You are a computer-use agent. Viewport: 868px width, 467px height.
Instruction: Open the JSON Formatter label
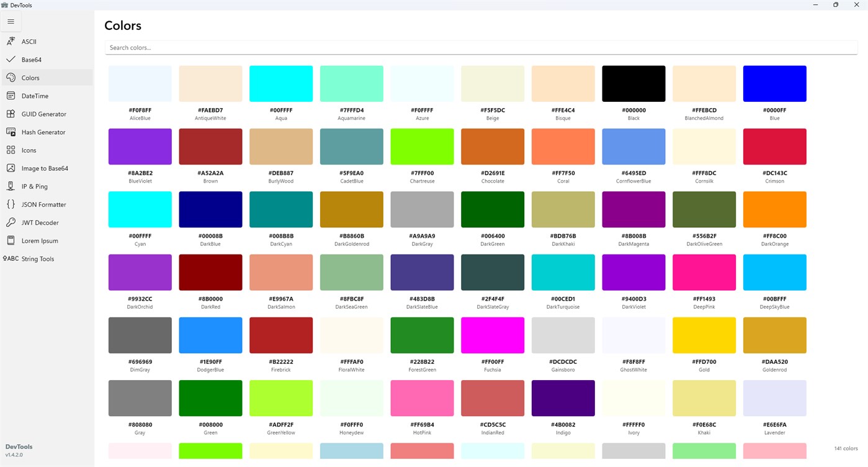point(44,204)
